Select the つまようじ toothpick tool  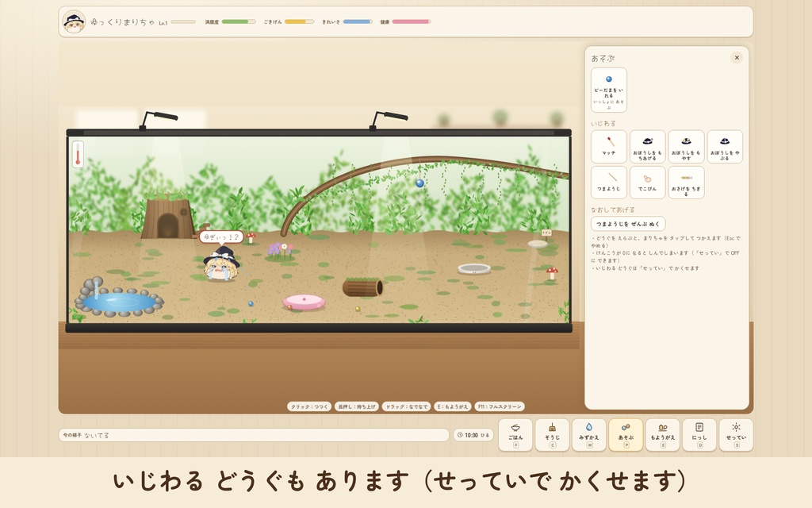coord(608,183)
